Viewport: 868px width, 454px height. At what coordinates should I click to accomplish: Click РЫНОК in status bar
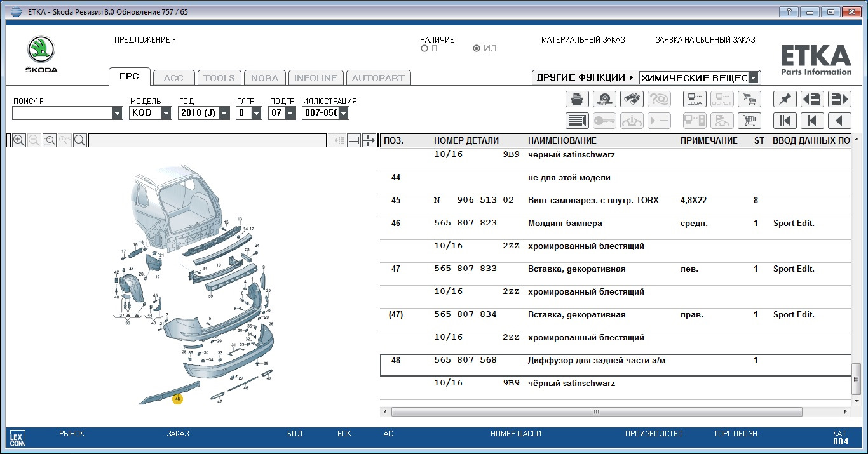coord(72,434)
